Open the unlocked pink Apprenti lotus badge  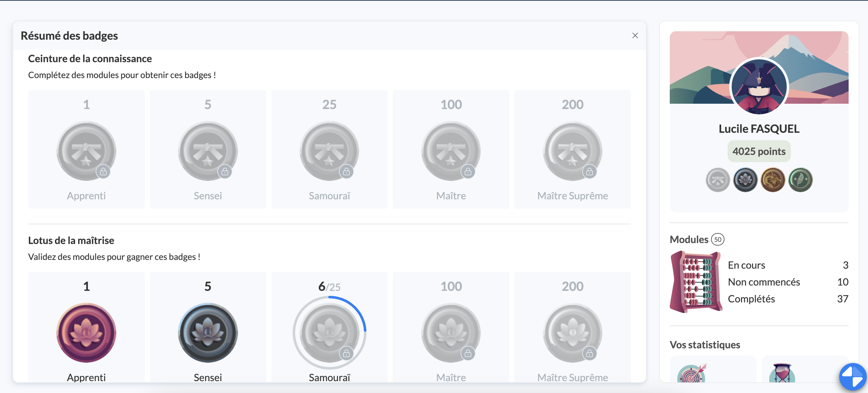click(x=86, y=332)
